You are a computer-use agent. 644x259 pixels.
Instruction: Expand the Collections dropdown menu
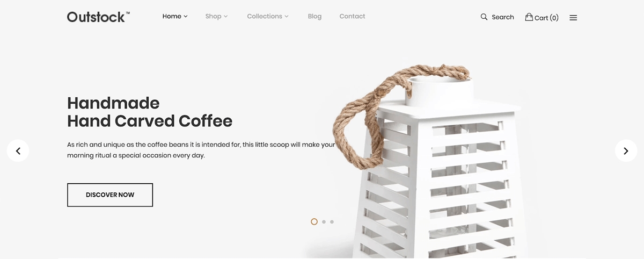coord(268,16)
